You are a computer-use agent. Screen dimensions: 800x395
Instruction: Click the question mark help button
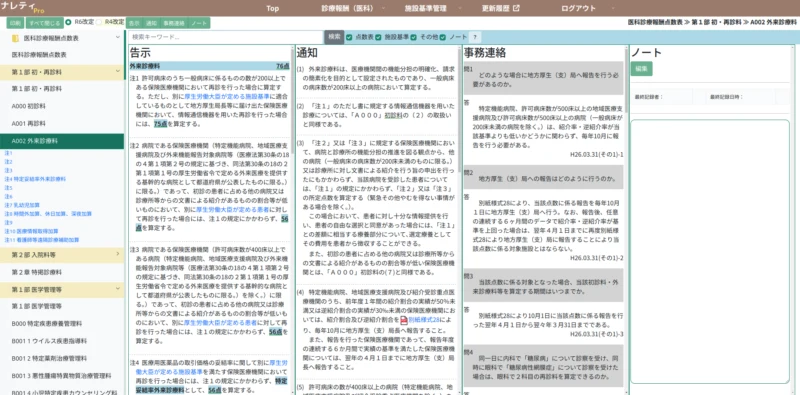[475, 37]
